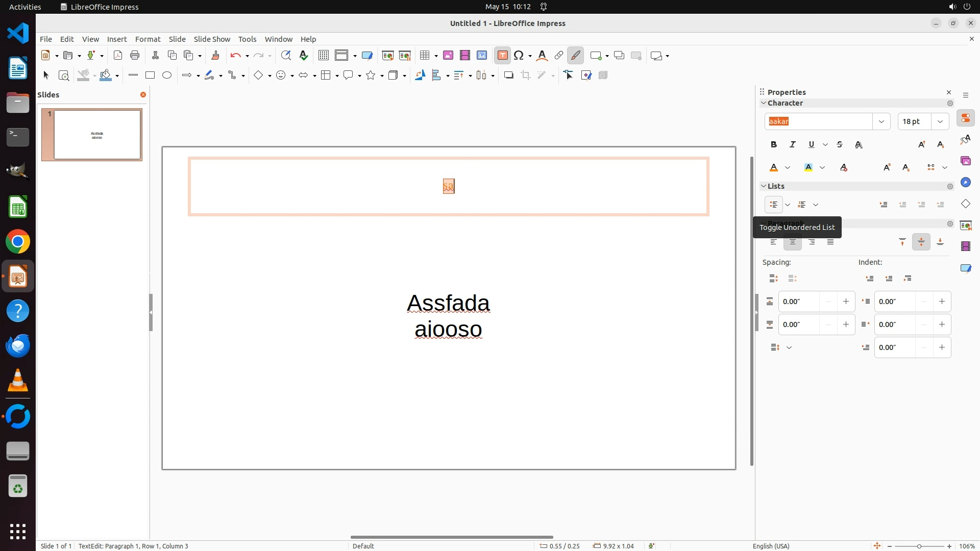Collapse the Lists section expander
Screen dimensions: 980x551
click(x=764, y=186)
